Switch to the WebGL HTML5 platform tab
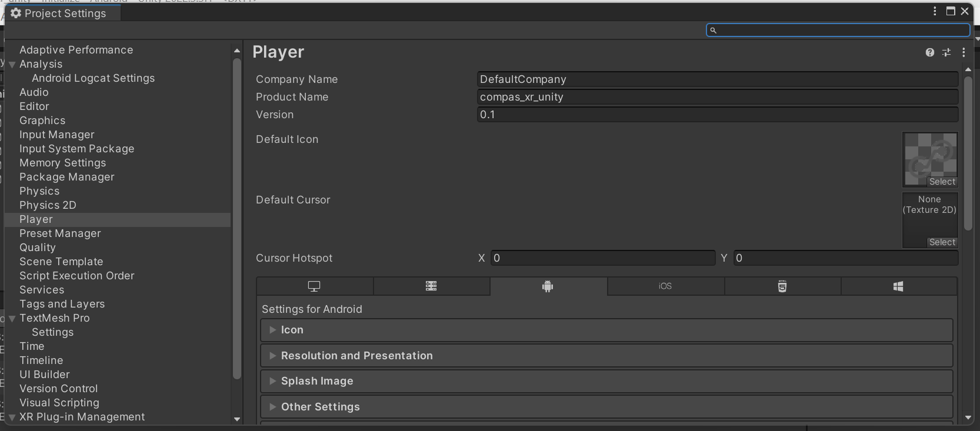980x431 pixels. tap(782, 286)
